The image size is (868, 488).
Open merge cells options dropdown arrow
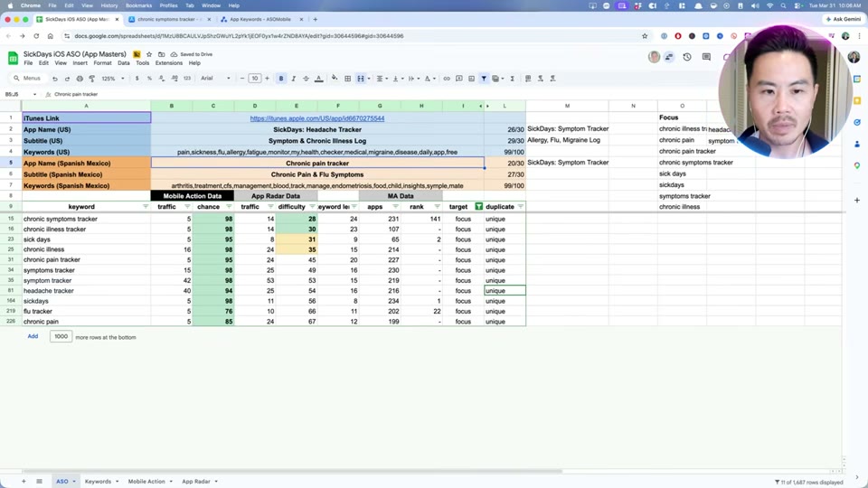[369, 79]
